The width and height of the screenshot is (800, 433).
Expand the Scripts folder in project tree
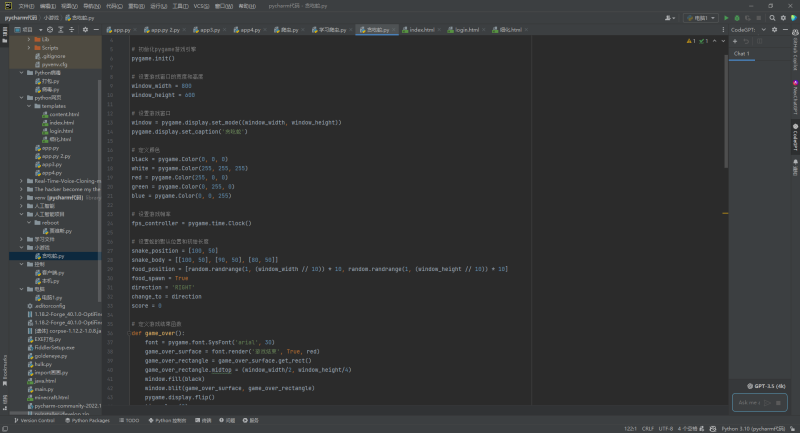27,48
